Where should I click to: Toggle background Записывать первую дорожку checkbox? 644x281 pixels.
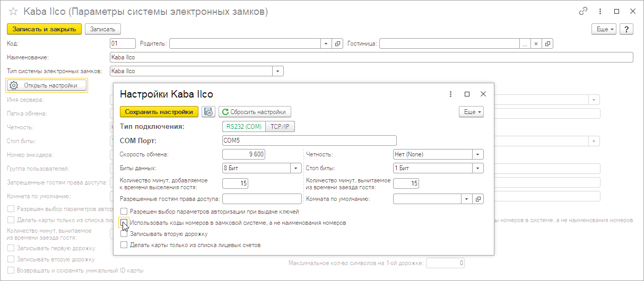[x=11, y=248]
